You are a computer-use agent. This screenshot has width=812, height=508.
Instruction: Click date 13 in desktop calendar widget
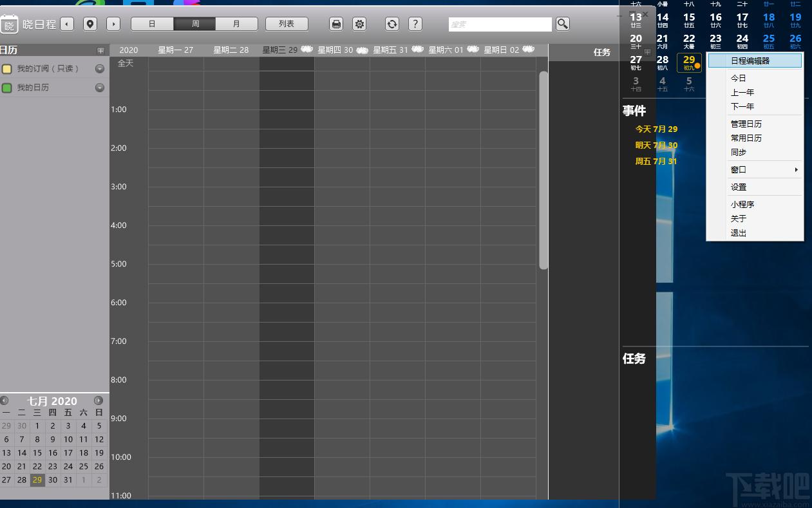636,20
